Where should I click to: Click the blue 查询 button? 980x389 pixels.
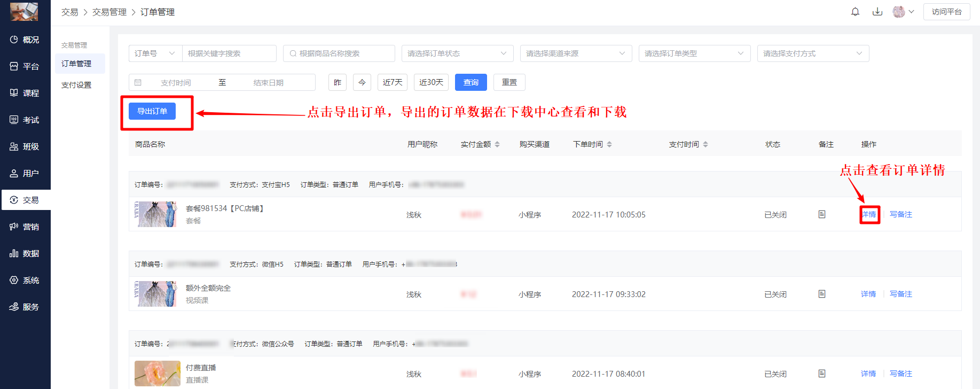[x=471, y=82]
